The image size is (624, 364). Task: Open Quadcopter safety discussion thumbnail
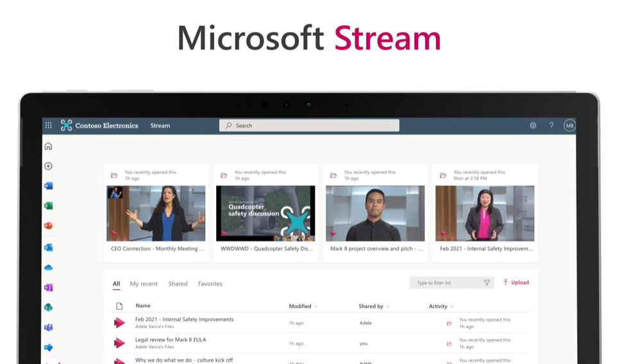[x=266, y=213]
